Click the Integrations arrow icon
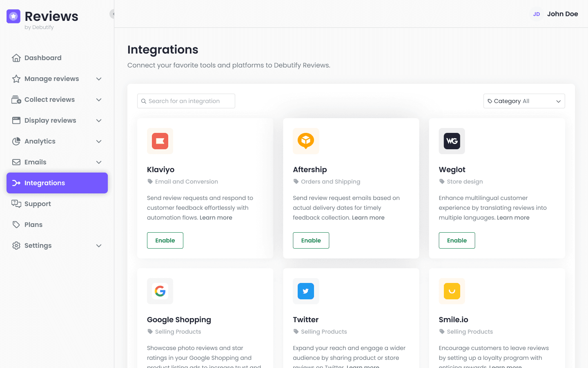Screen dimensions: 588x368 click(x=16, y=183)
